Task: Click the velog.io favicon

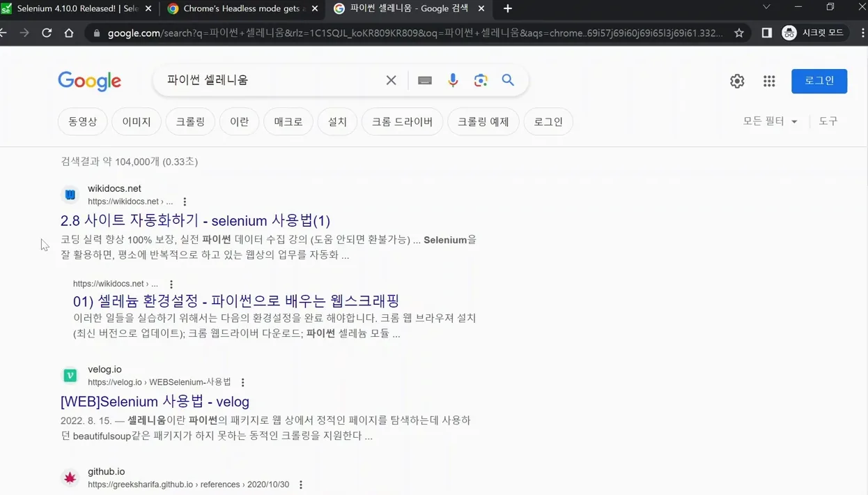Action: pyautogui.click(x=70, y=375)
